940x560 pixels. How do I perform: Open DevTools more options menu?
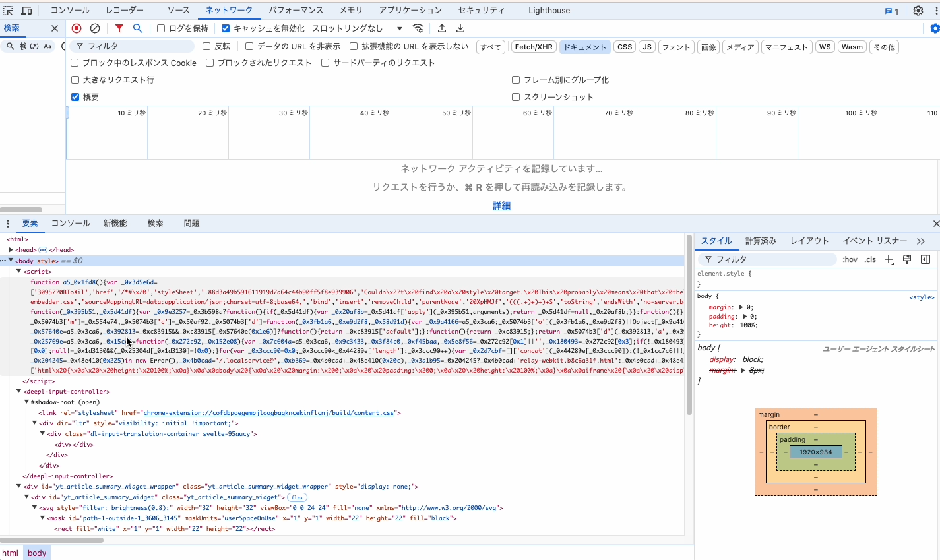[x=936, y=11]
